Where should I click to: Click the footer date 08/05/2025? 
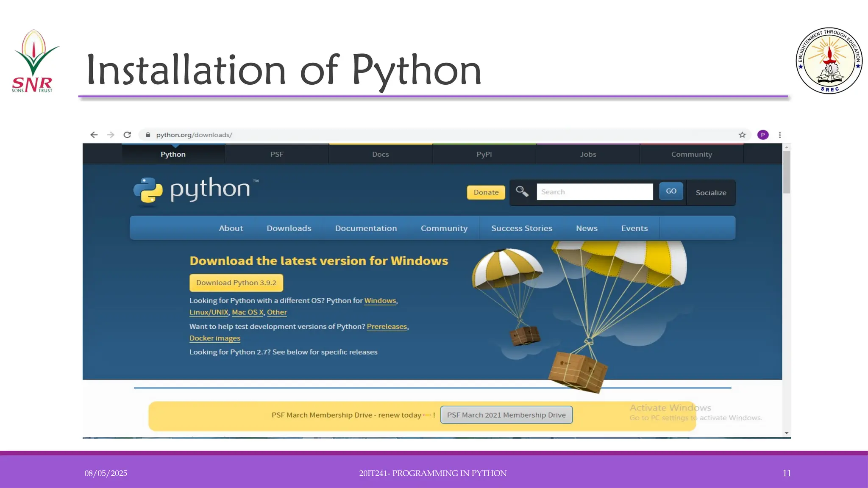point(106,473)
